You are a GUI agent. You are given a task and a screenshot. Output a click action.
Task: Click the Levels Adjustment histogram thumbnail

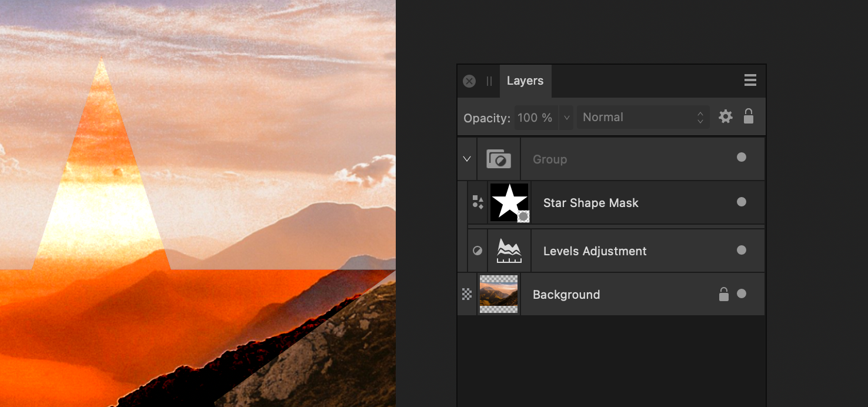tap(509, 250)
